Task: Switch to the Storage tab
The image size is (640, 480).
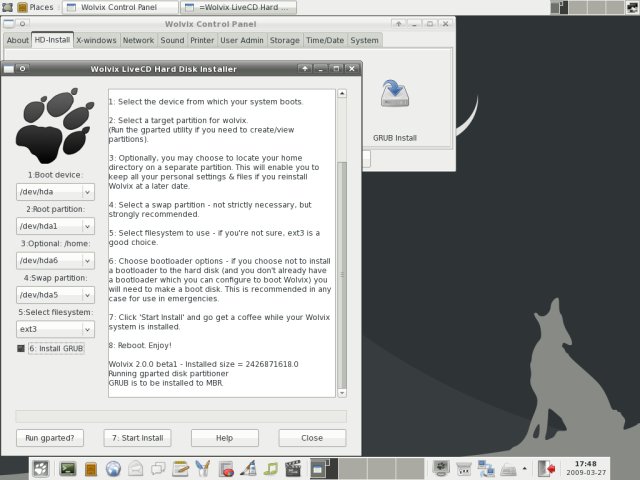Action: pos(284,40)
